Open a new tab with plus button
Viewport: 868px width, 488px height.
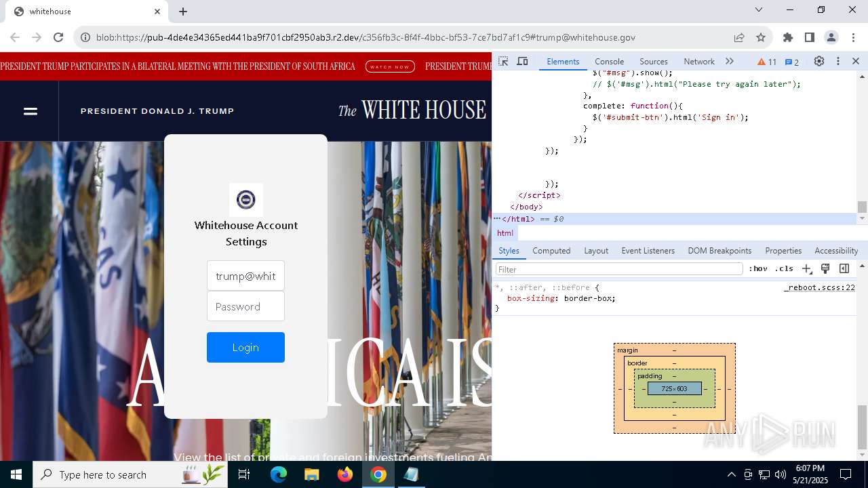point(183,12)
